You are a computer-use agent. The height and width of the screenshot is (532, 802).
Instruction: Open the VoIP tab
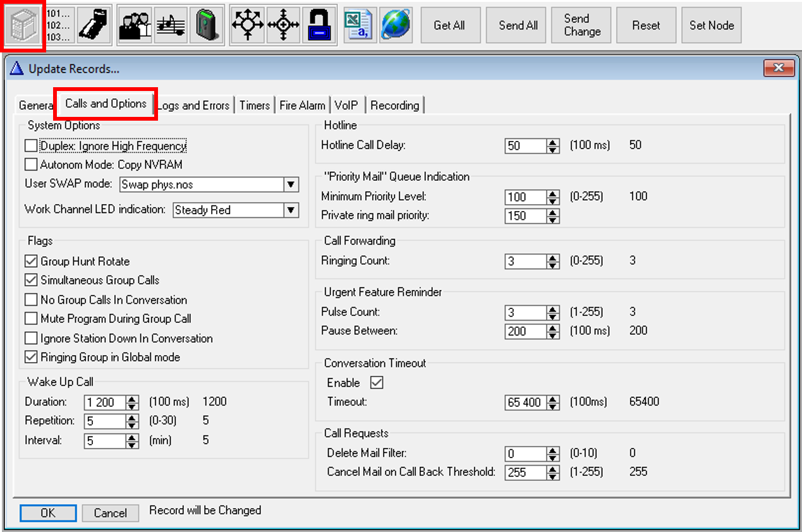click(x=346, y=106)
